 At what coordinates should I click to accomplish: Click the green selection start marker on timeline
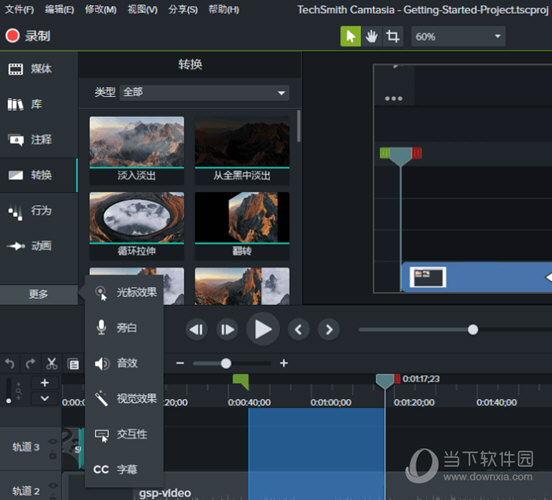[241, 382]
